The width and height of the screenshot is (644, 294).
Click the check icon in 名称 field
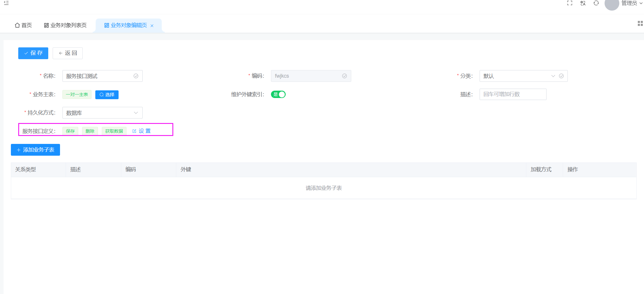pos(136,76)
